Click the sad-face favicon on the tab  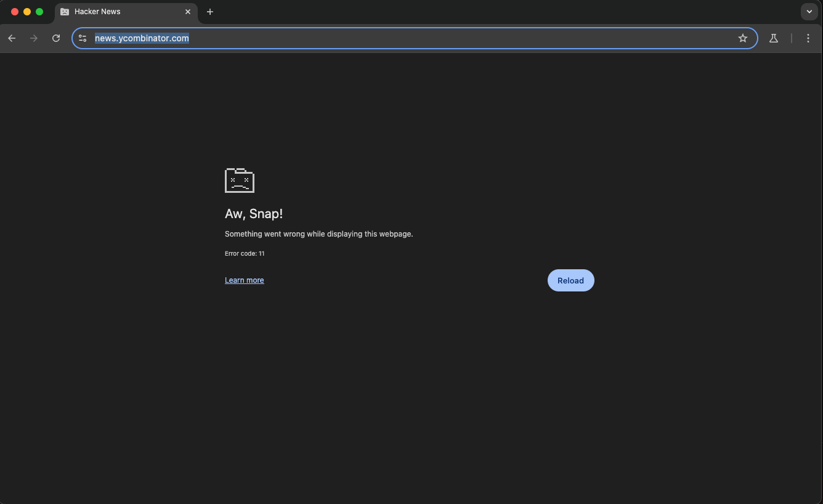(x=65, y=12)
